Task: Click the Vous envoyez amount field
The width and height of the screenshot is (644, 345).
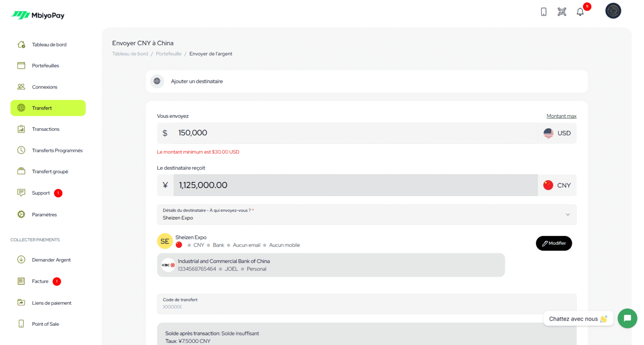Action: click(356, 133)
